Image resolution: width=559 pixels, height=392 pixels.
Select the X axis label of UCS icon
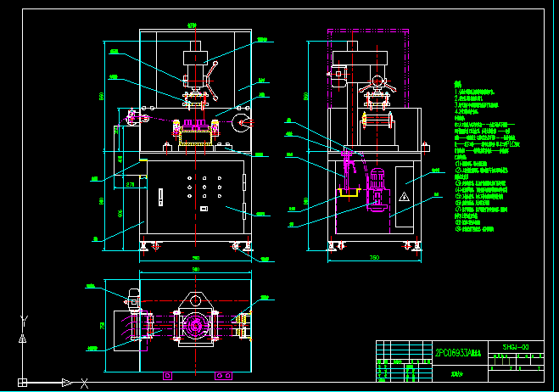(x=84, y=384)
